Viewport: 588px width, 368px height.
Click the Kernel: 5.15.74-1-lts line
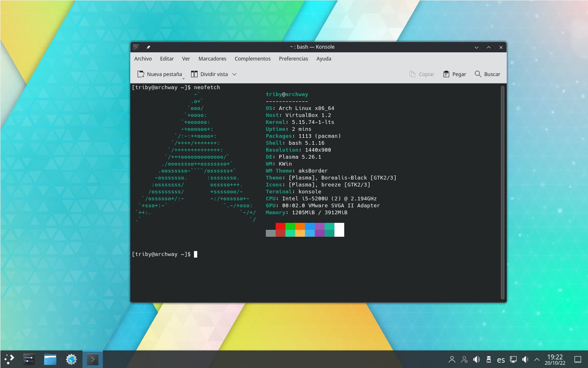300,122
